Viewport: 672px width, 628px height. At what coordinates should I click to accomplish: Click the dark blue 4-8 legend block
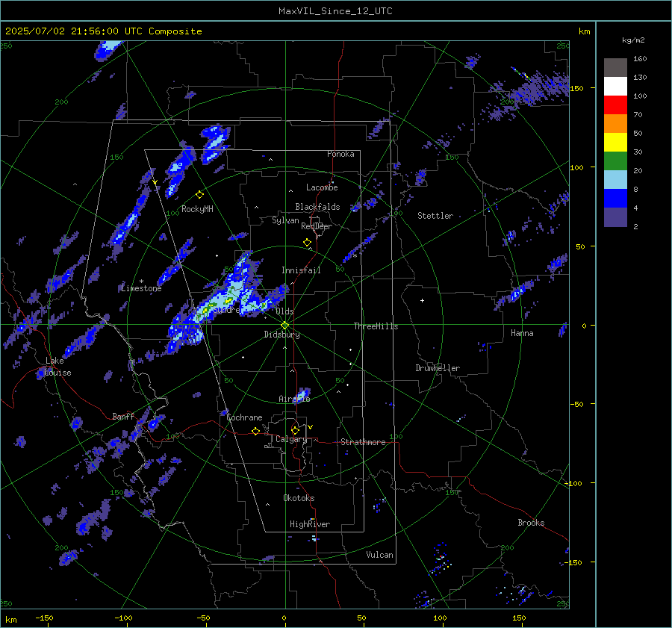(x=615, y=199)
